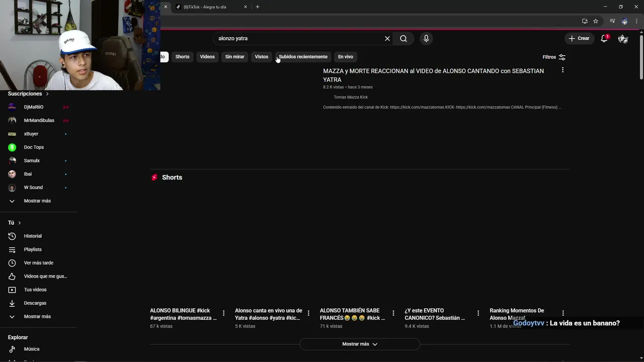Expand the Tú section chevron

20,223
